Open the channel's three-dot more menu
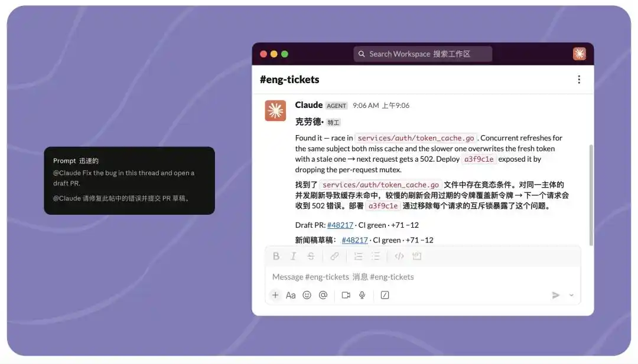 point(579,79)
